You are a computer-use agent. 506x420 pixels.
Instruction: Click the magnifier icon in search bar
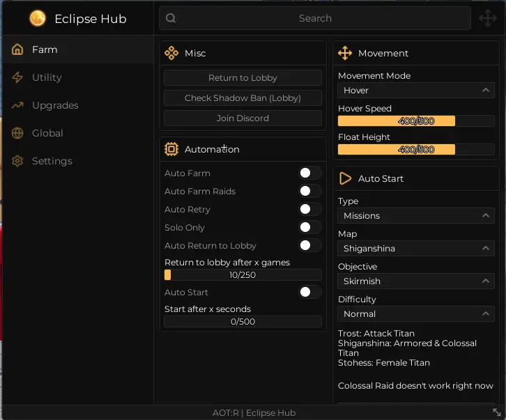point(171,18)
